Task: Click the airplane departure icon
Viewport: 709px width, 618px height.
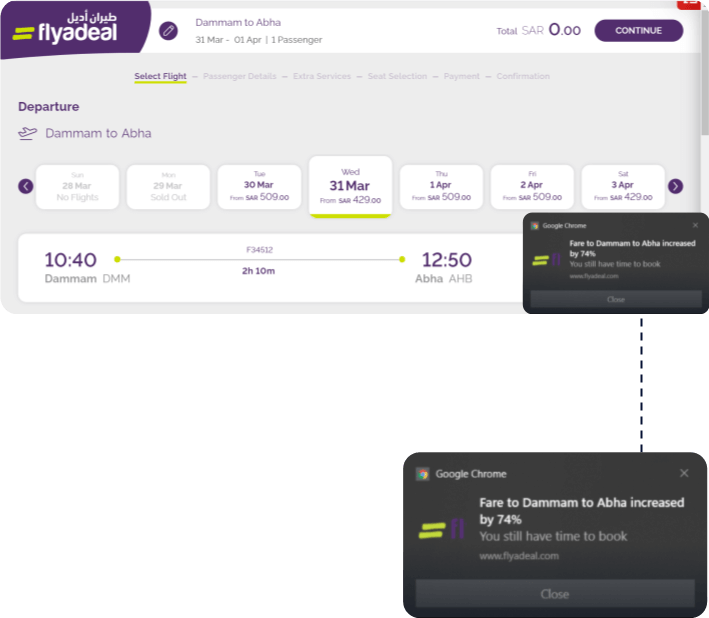Action: (x=28, y=133)
